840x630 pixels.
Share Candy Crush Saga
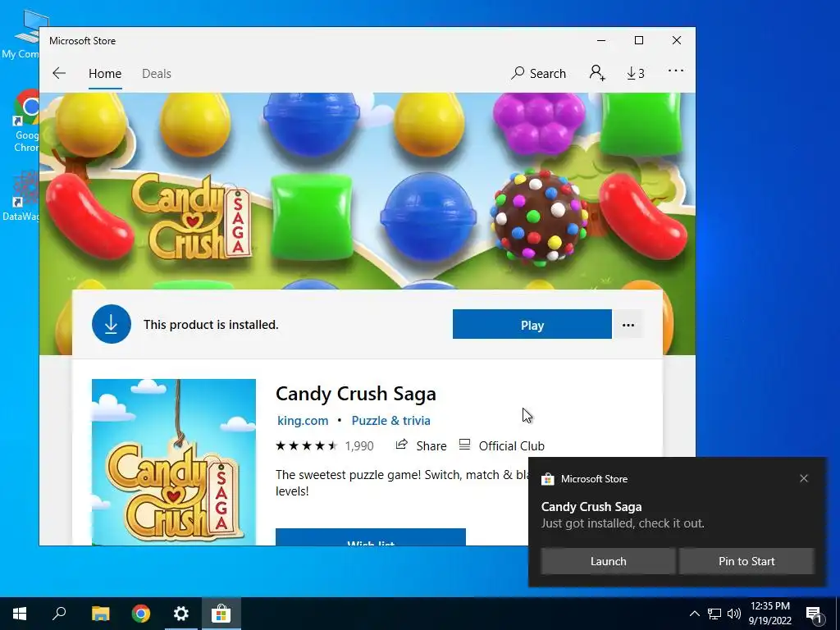421,445
